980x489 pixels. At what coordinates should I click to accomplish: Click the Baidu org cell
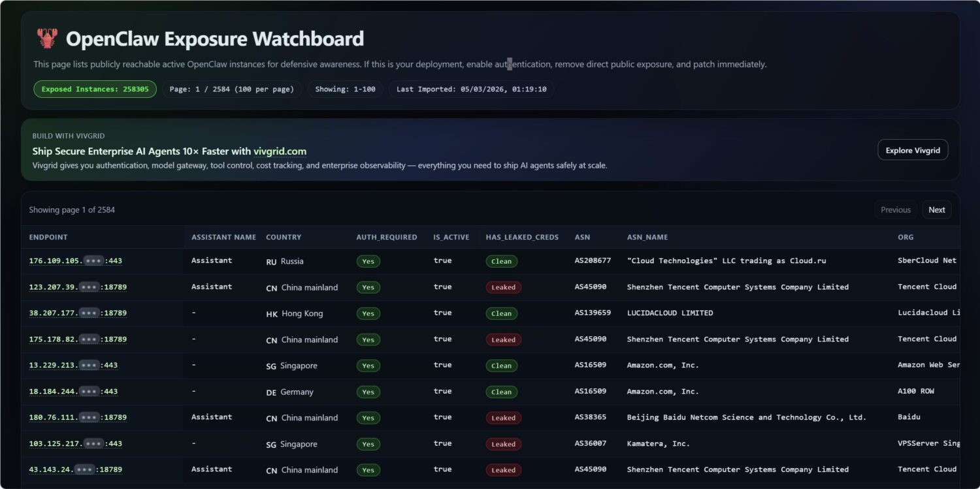tap(909, 417)
